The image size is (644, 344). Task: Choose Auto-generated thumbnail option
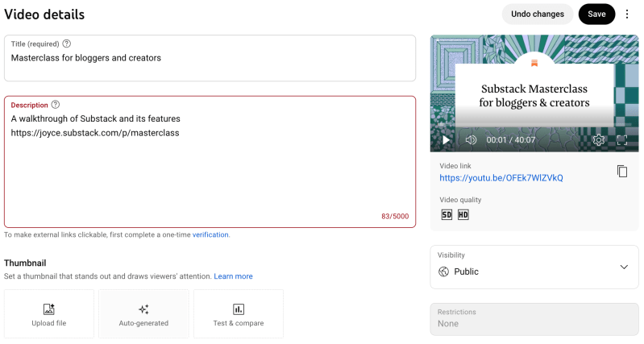click(143, 314)
